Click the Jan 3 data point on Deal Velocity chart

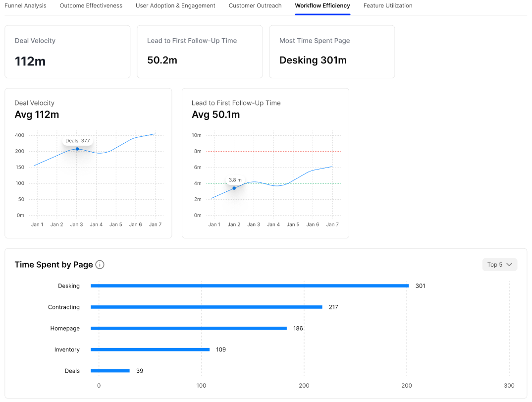(x=77, y=149)
